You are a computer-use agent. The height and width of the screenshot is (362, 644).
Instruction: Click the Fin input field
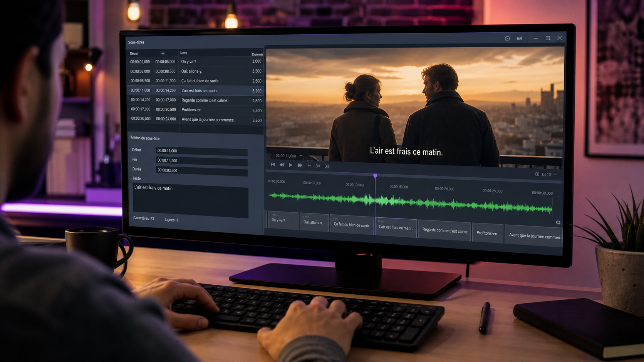point(201,160)
